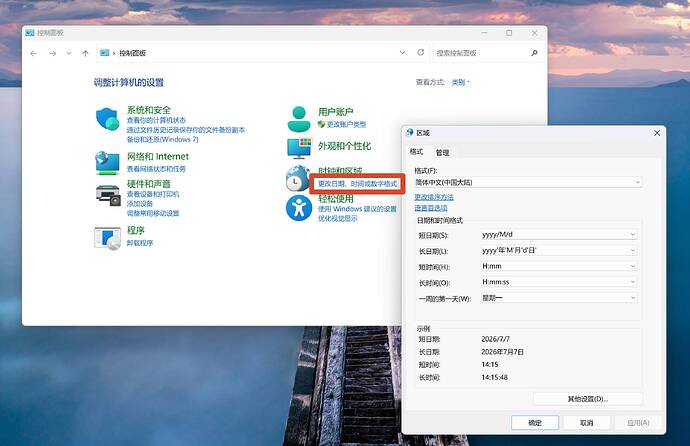Image resolution: width=690 pixels, height=446 pixels.
Task: Click the 用户账户 person icon
Action: [x=299, y=119]
